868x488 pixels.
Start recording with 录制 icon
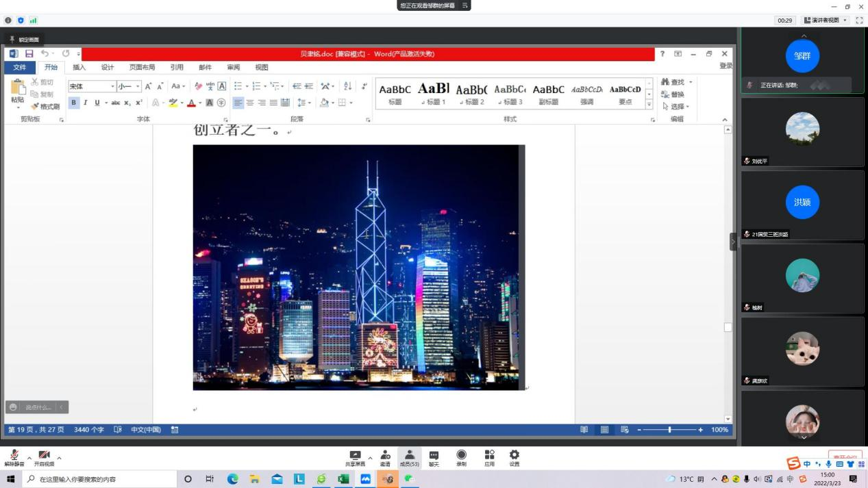[461, 456]
